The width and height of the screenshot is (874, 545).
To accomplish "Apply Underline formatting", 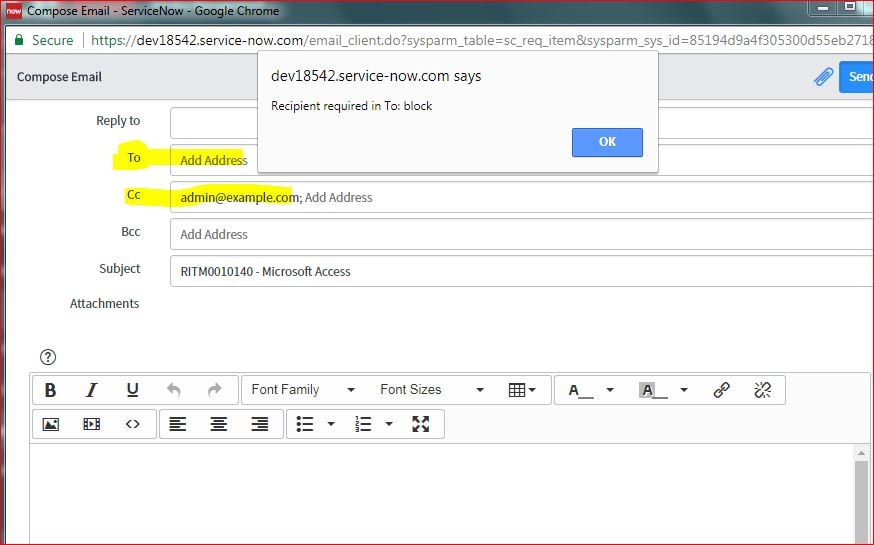I will (x=132, y=390).
